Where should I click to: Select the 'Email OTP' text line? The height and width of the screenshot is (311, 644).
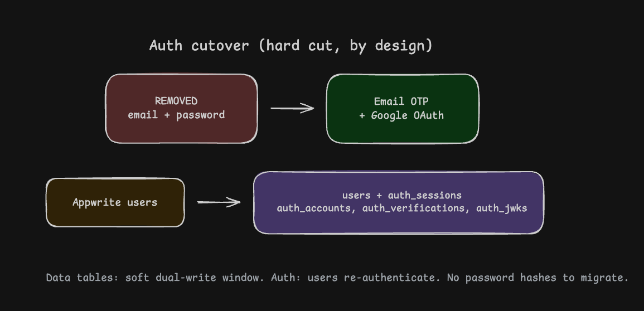tap(401, 101)
